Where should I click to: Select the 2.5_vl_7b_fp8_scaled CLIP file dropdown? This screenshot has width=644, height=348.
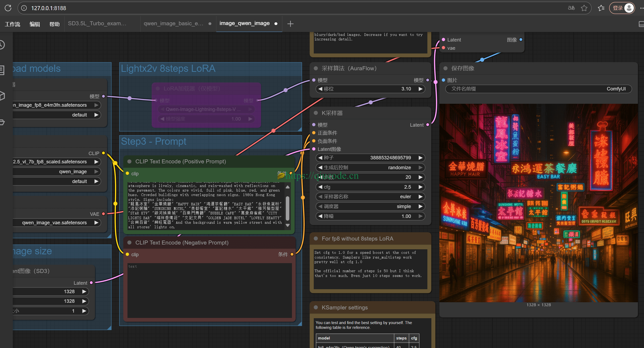click(x=57, y=162)
